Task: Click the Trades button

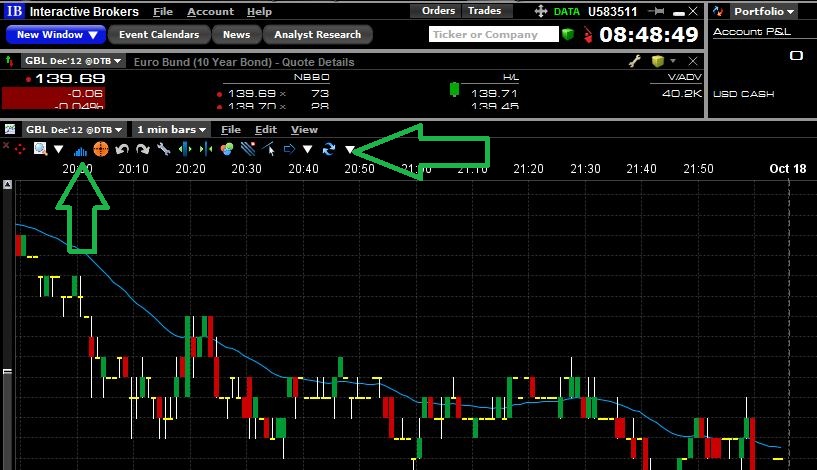Action: [485, 11]
